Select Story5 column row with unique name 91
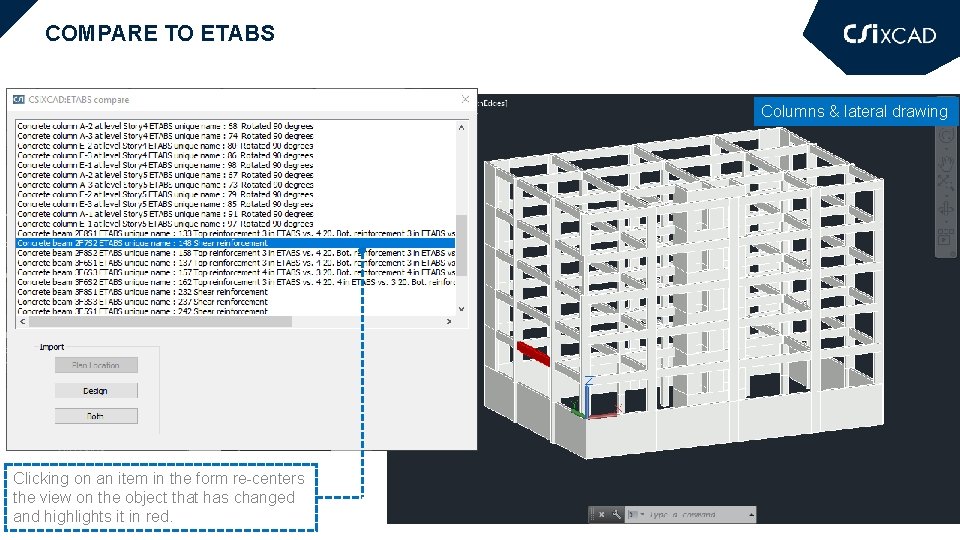 tap(235, 214)
